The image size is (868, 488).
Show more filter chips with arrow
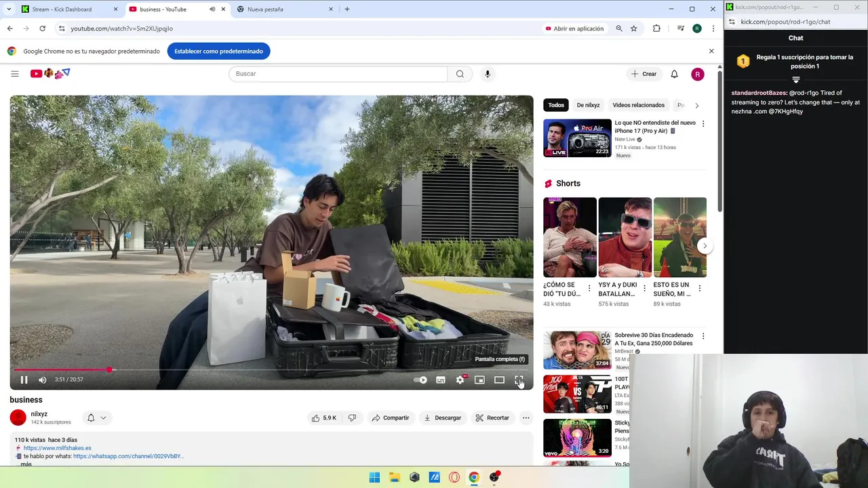[696, 105]
